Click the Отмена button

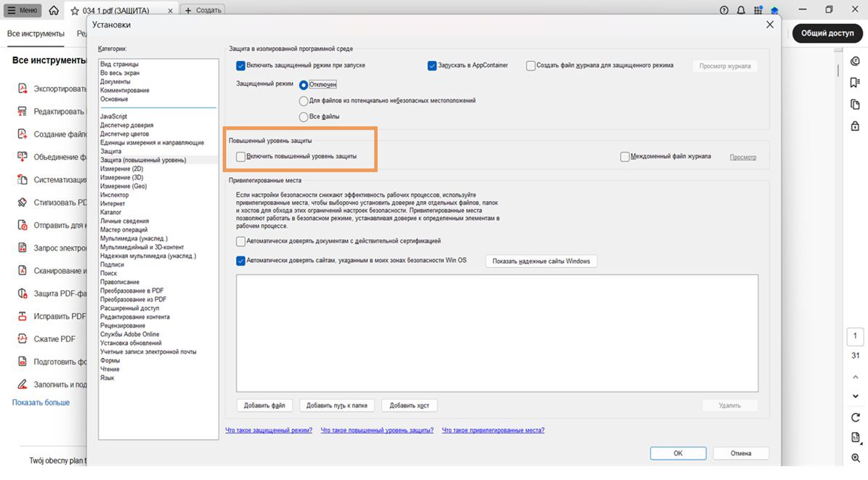pyautogui.click(x=741, y=453)
